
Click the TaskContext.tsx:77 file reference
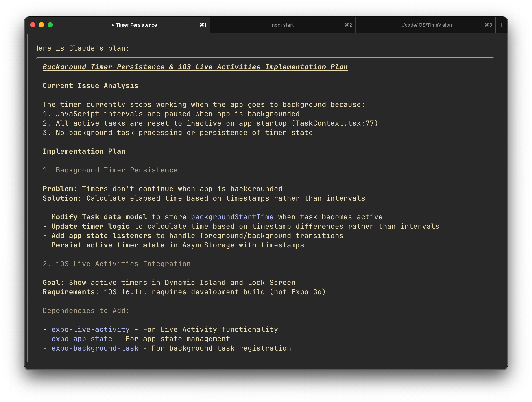tap(334, 123)
